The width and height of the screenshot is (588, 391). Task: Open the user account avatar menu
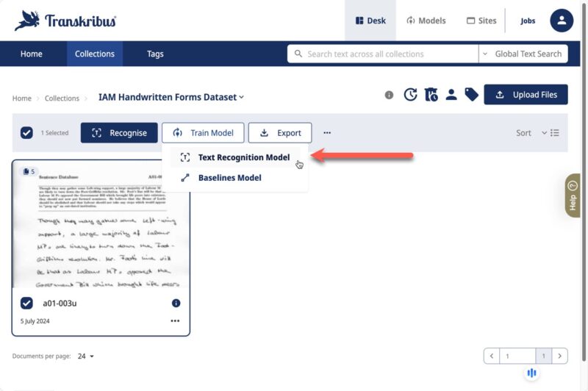pyautogui.click(x=562, y=21)
